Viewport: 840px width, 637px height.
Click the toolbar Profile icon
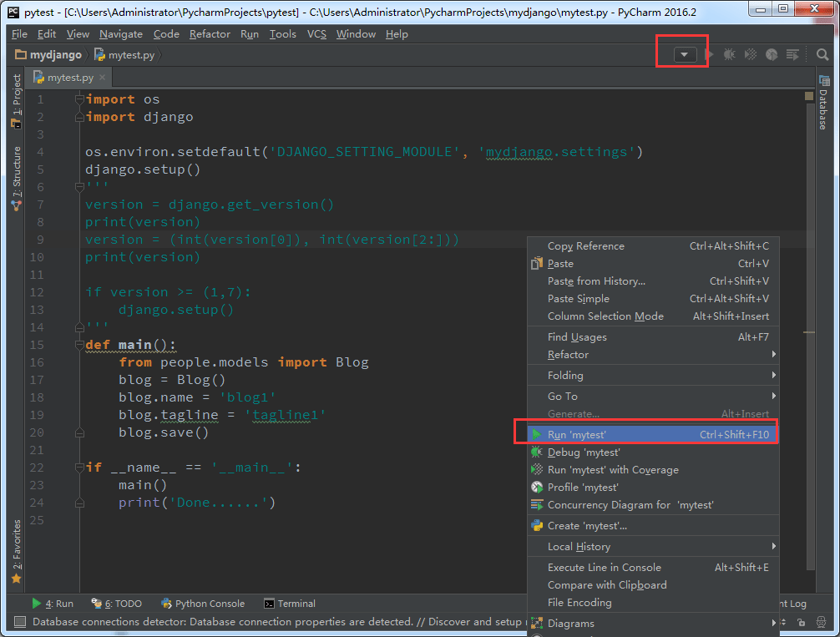pos(772,54)
